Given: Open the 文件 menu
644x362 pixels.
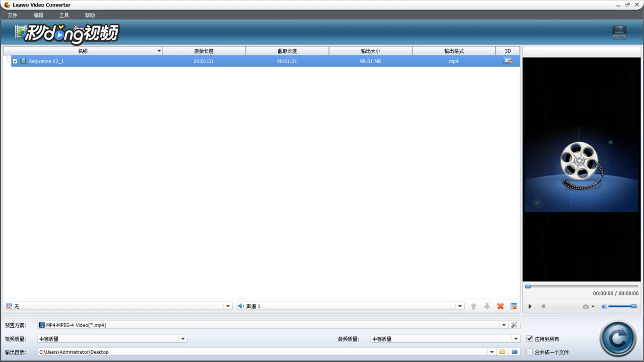Looking at the screenshot, I should pos(12,15).
